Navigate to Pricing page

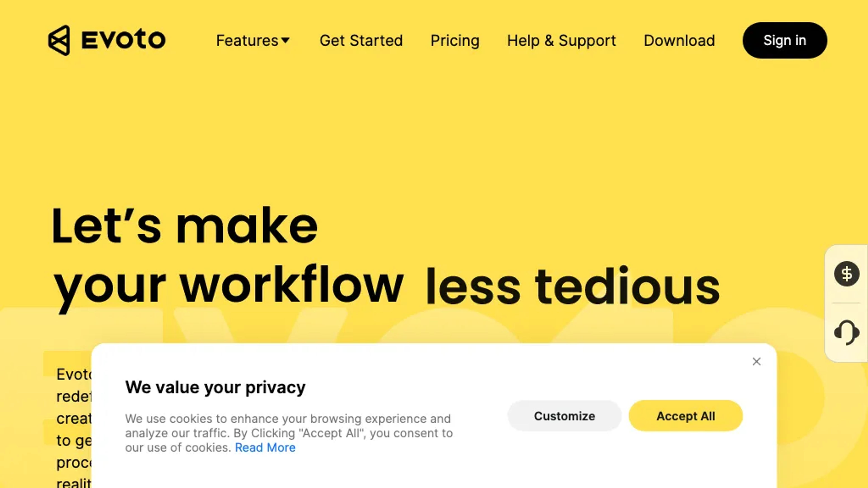click(455, 40)
